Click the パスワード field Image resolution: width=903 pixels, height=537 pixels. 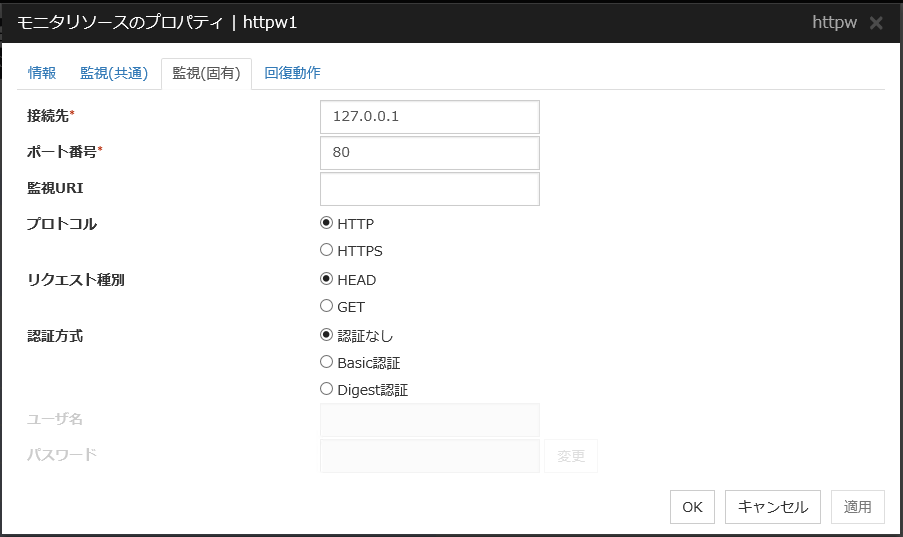point(429,456)
